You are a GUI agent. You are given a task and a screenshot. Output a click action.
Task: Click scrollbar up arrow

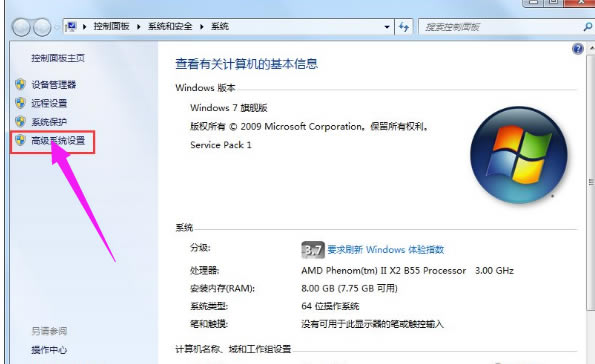592,49
